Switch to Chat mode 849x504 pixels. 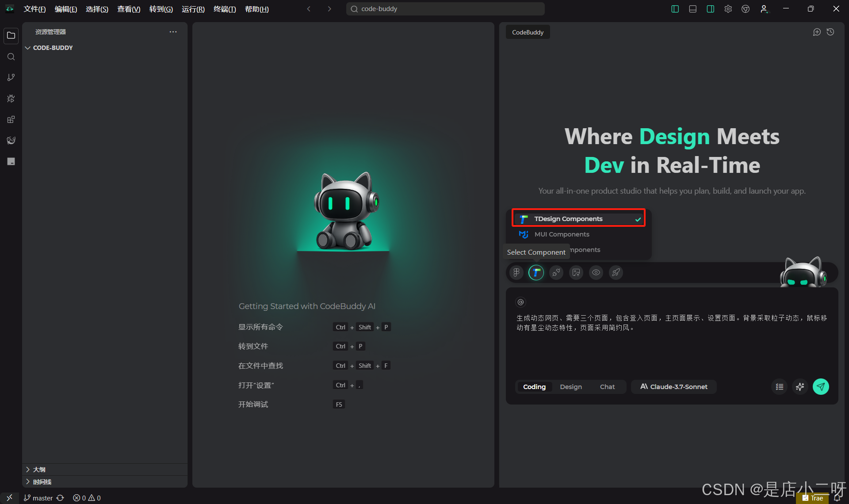607,387
